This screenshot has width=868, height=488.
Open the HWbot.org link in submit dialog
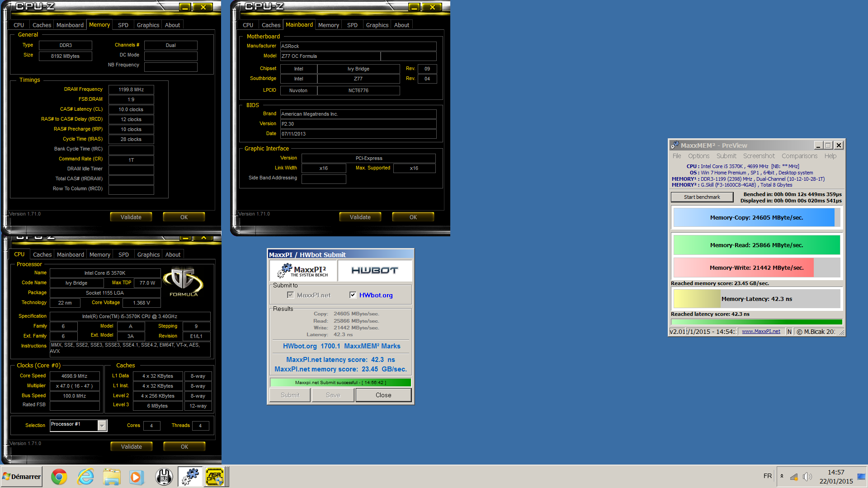click(376, 295)
